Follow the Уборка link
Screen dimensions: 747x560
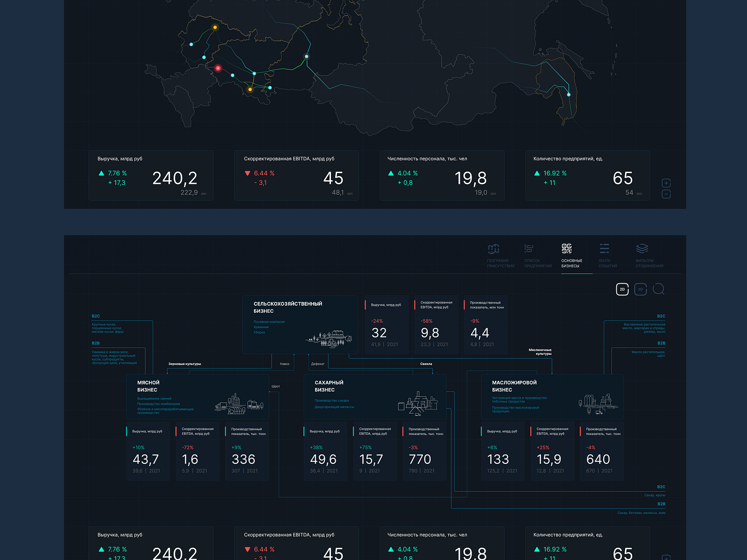tap(259, 332)
